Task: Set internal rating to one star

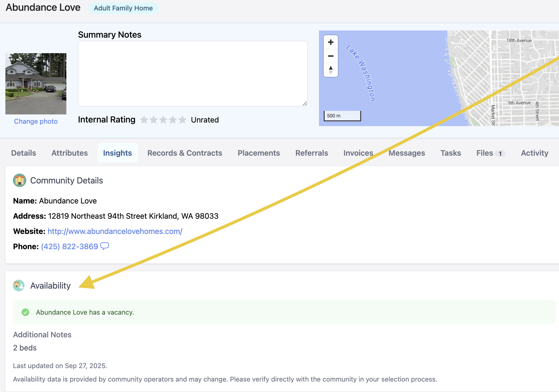Action: pyautogui.click(x=144, y=120)
